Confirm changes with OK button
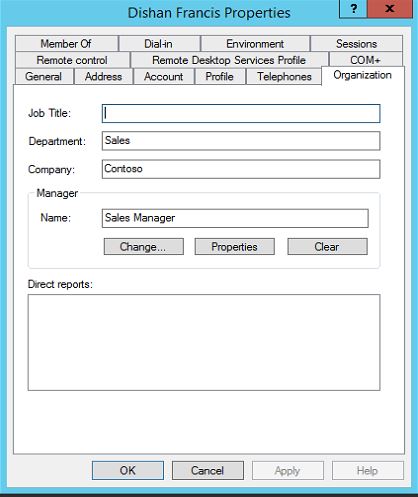Image resolution: width=418 pixels, height=497 pixels. 128,471
